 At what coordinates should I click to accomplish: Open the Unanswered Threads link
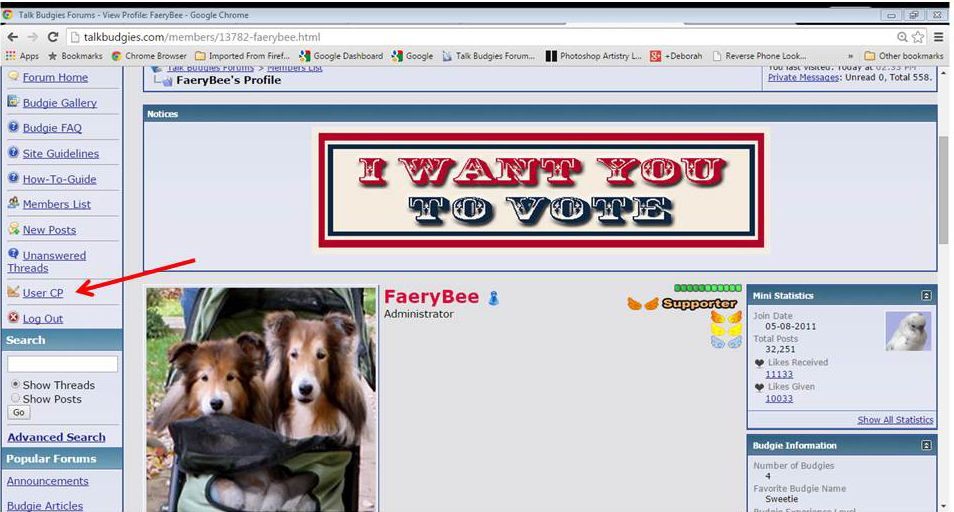[47, 261]
